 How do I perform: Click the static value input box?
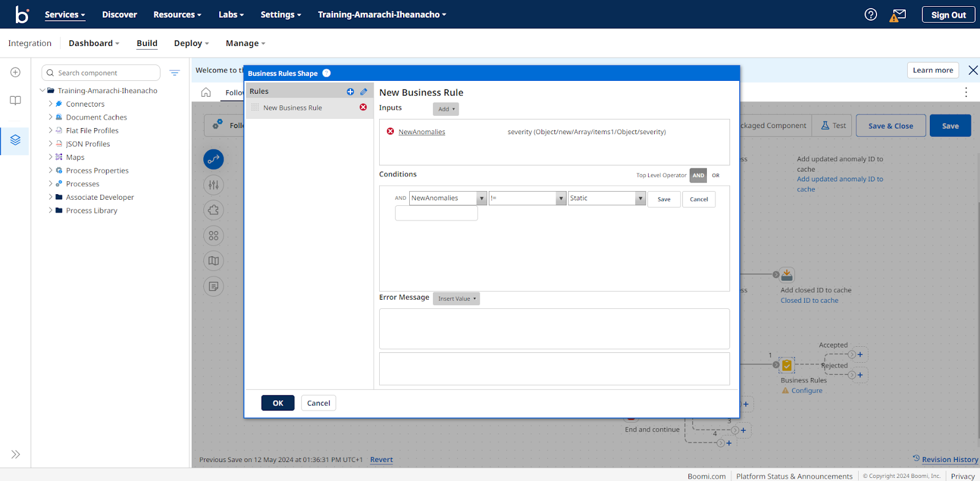(x=436, y=213)
